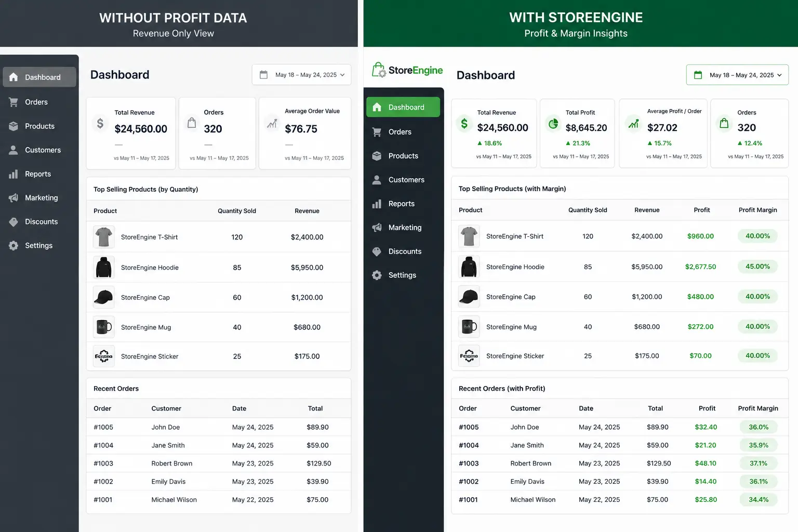Open Marketing megaphone icon in left sidebar
Screen dimensions: 798x532
pyautogui.click(x=14, y=198)
